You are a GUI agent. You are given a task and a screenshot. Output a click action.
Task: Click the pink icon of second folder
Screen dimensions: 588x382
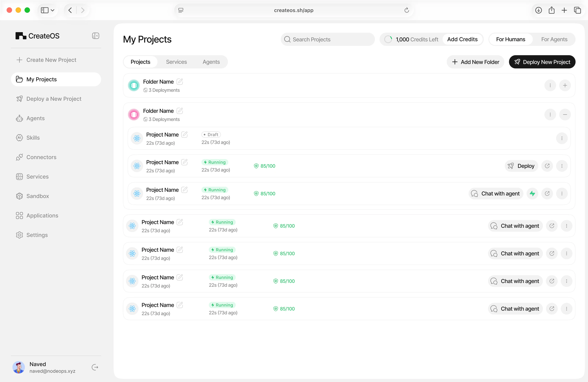coord(134,115)
